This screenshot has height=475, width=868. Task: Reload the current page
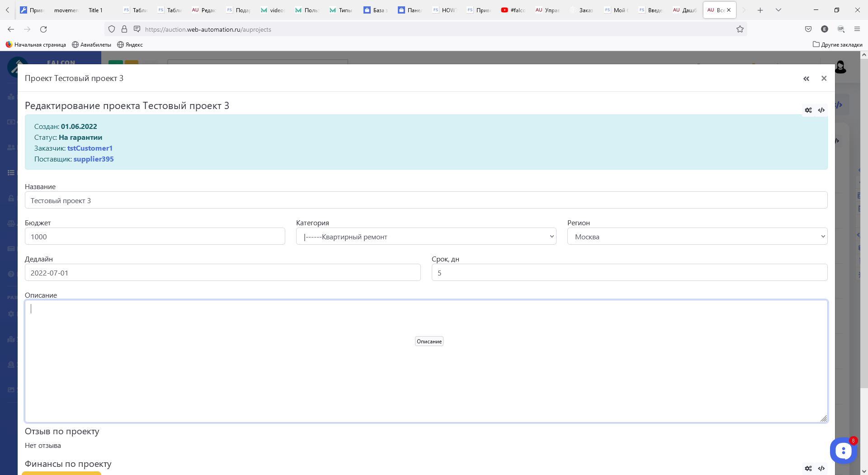tap(43, 29)
